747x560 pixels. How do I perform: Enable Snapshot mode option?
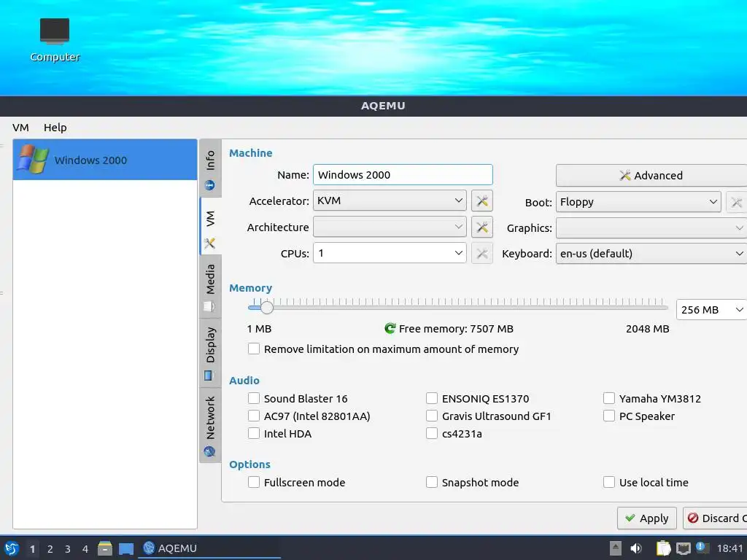pyautogui.click(x=432, y=483)
